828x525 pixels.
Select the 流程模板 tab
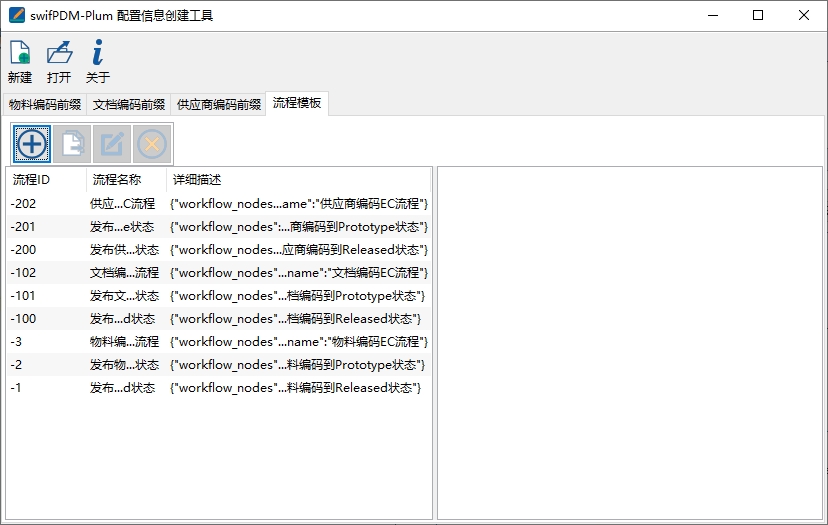[x=297, y=103]
